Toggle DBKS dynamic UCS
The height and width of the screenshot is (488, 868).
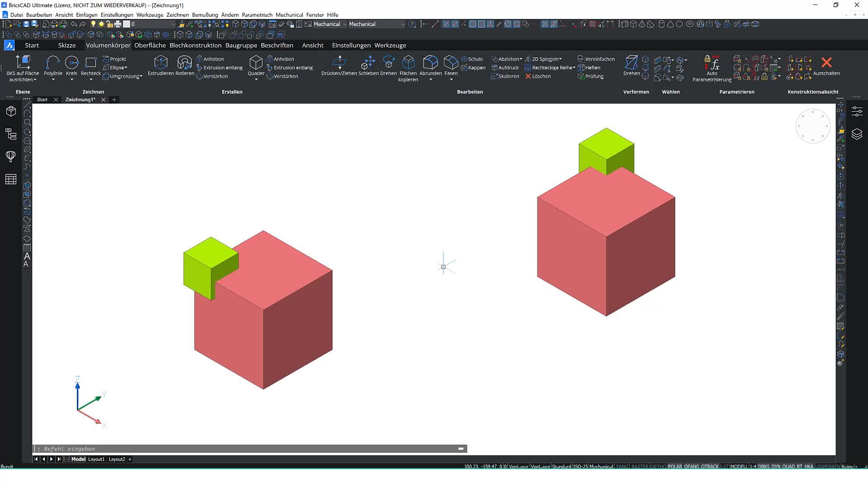(x=764, y=466)
